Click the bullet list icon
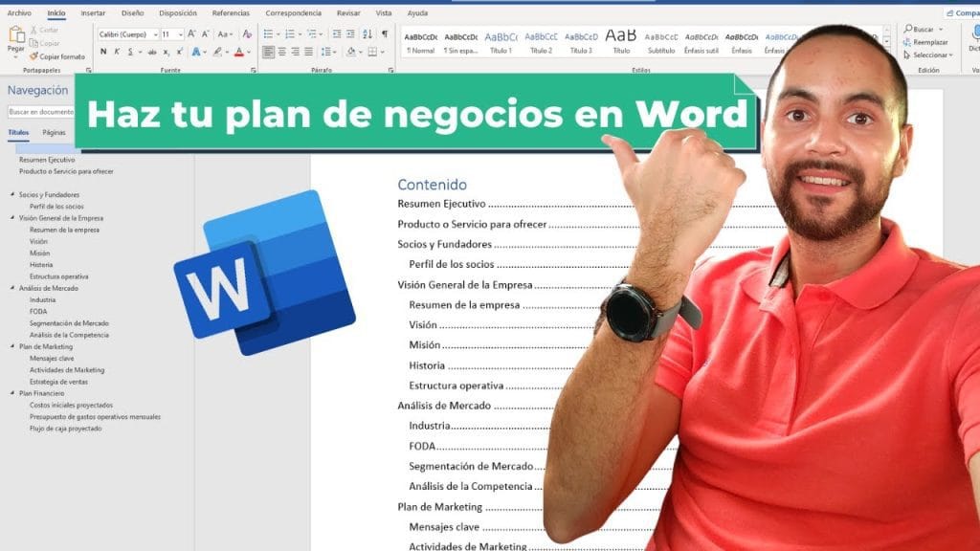 [268, 33]
